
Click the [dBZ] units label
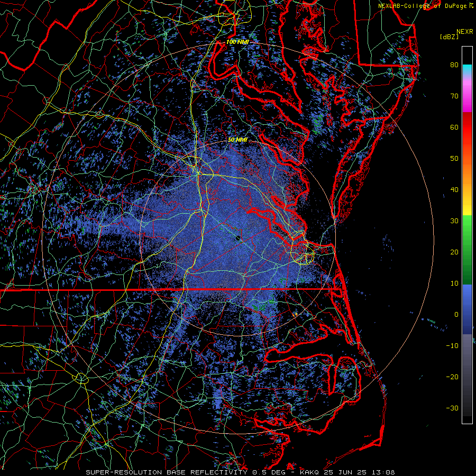click(x=449, y=37)
